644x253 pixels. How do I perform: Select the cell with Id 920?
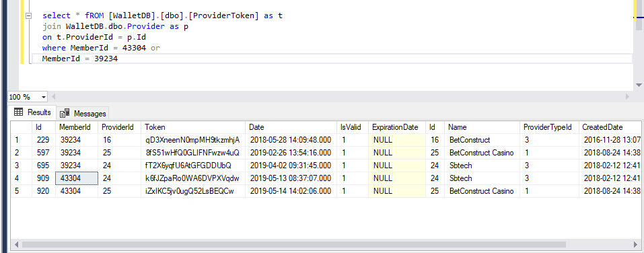(x=44, y=191)
